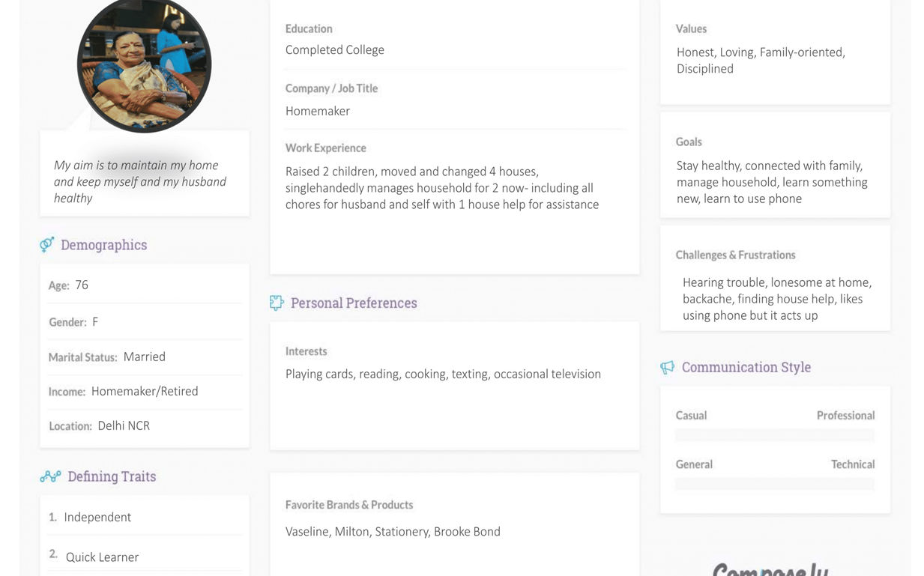The height and width of the screenshot is (576, 924).
Task: Click the Demographics gender symbol icon
Action: coord(47,245)
